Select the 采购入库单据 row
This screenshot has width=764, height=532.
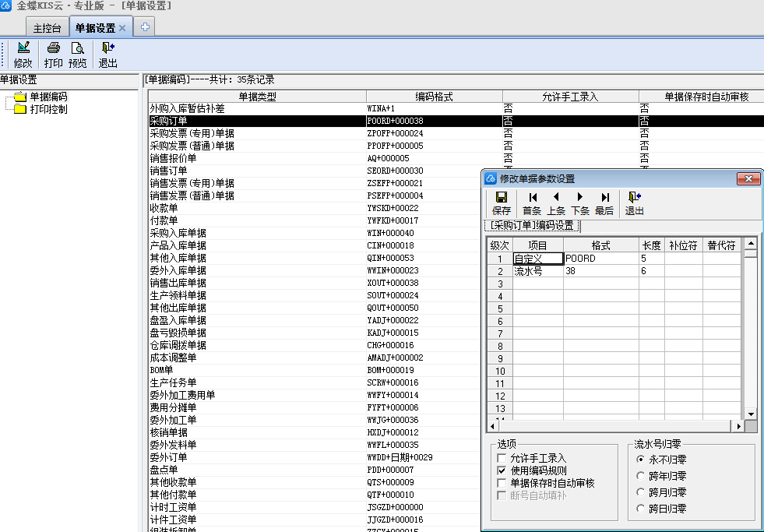click(x=315, y=234)
